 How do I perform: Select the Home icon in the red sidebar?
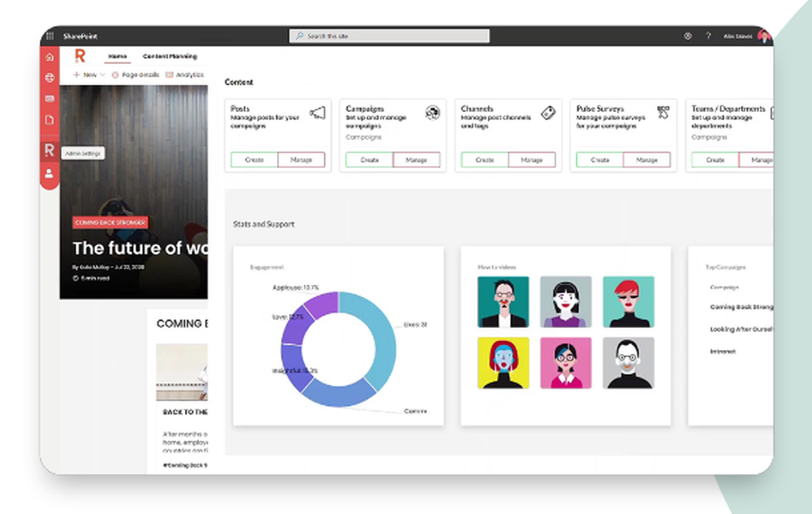[x=49, y=57]
